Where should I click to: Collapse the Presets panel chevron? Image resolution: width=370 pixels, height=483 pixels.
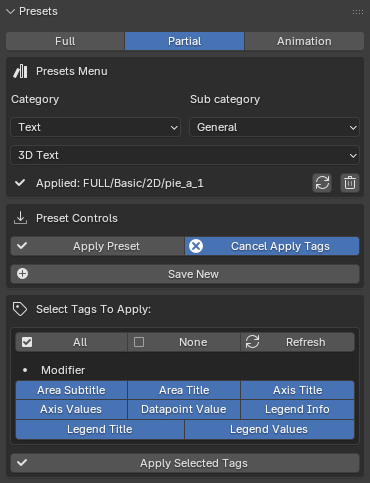[x=10, y=12]
